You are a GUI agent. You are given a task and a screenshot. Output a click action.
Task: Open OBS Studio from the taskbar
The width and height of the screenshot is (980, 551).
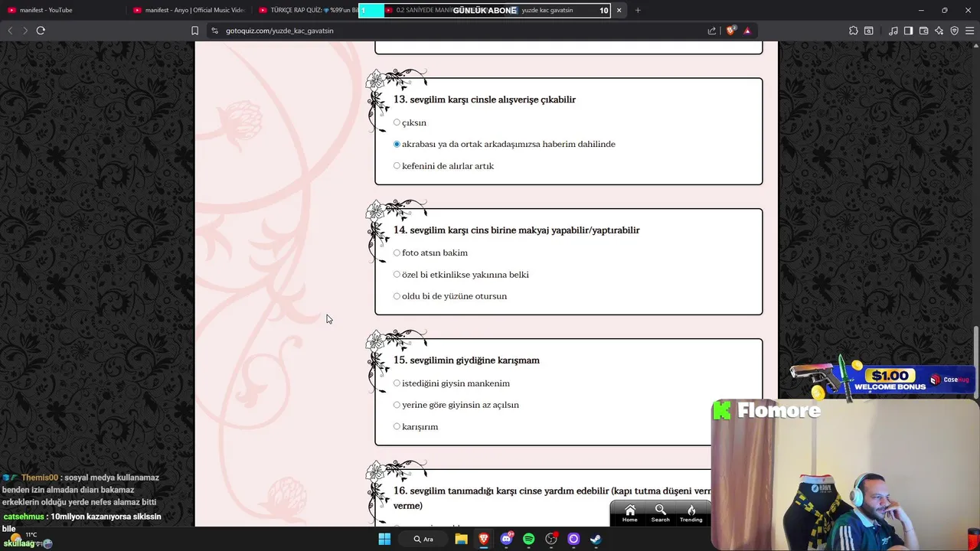coord(551,539)
